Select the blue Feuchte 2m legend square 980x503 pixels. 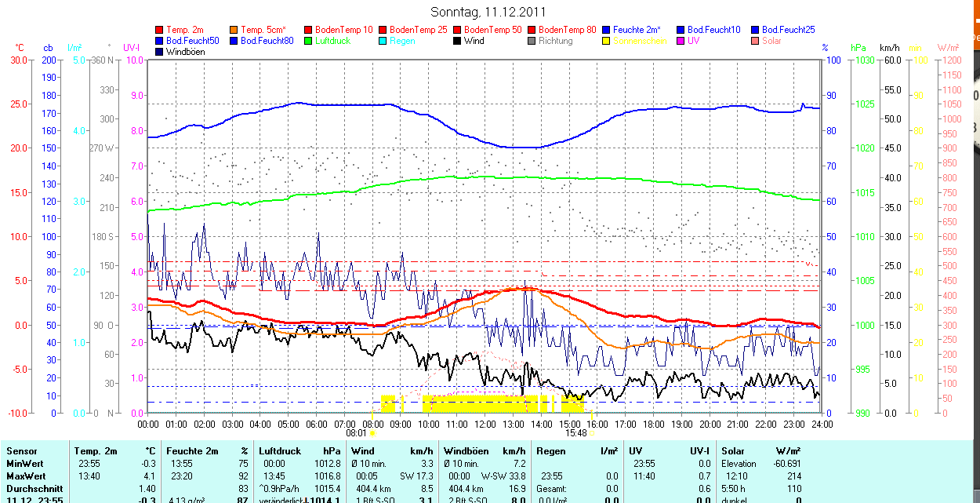(607, 30)
